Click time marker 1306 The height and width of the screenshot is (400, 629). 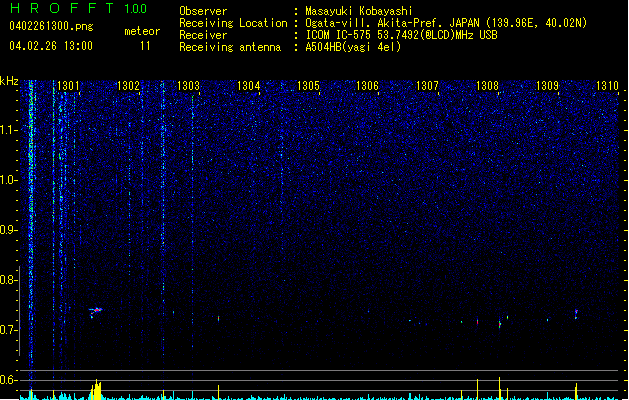[367, 86]
